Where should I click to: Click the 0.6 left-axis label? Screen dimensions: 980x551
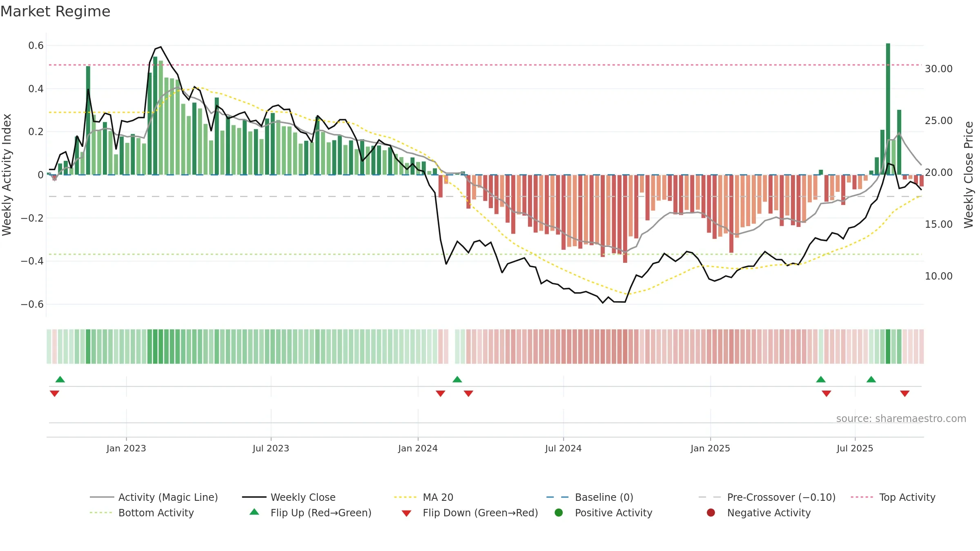tap(36, 45)
